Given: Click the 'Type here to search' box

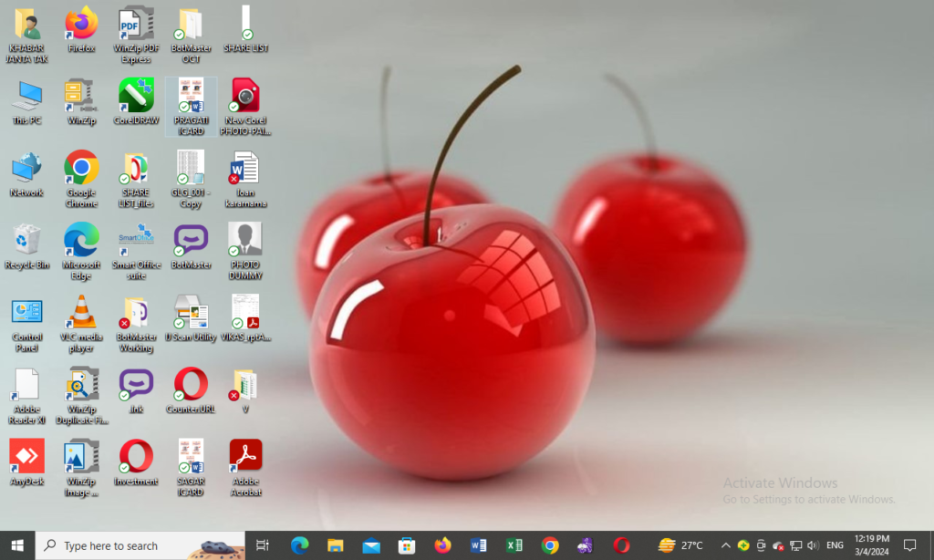Looking at the screenshot, I should (119, 545).
